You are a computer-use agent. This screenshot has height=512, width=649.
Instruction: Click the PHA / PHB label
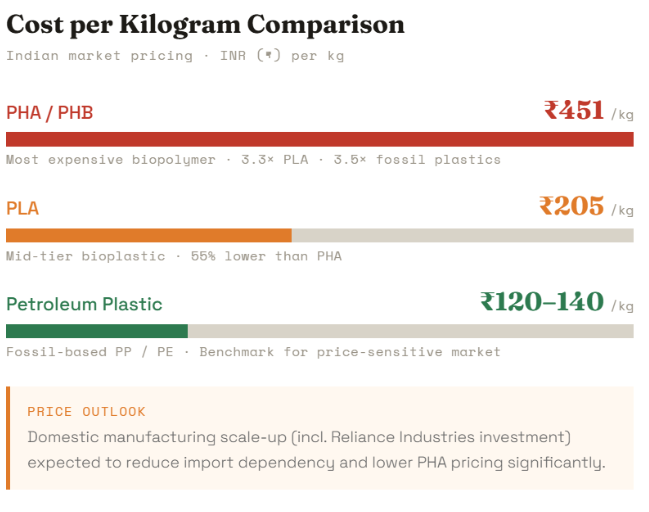click(x=50, y=113)
